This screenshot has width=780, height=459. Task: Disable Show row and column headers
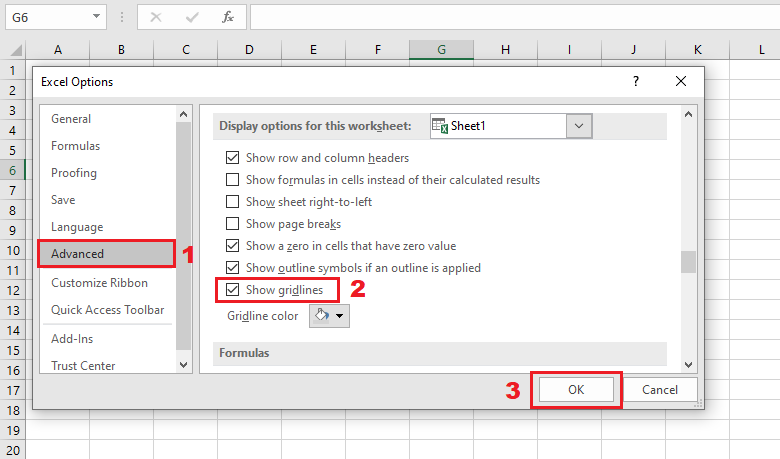coord(233,158)
